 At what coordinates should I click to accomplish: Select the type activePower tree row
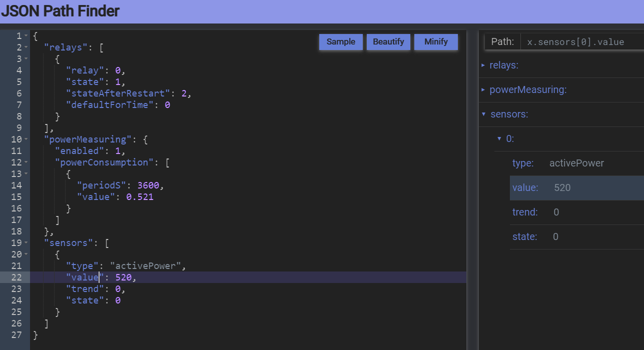[575, 163]
